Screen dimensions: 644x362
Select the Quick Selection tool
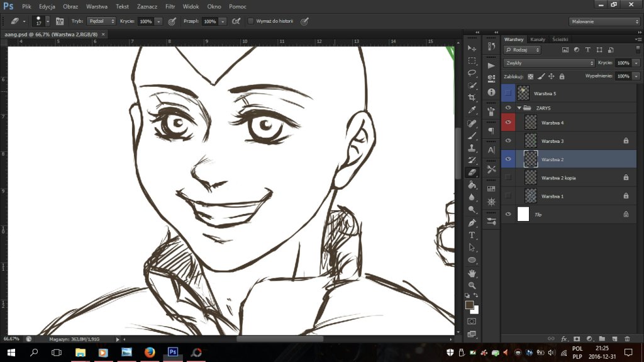[x=472, y=86]
